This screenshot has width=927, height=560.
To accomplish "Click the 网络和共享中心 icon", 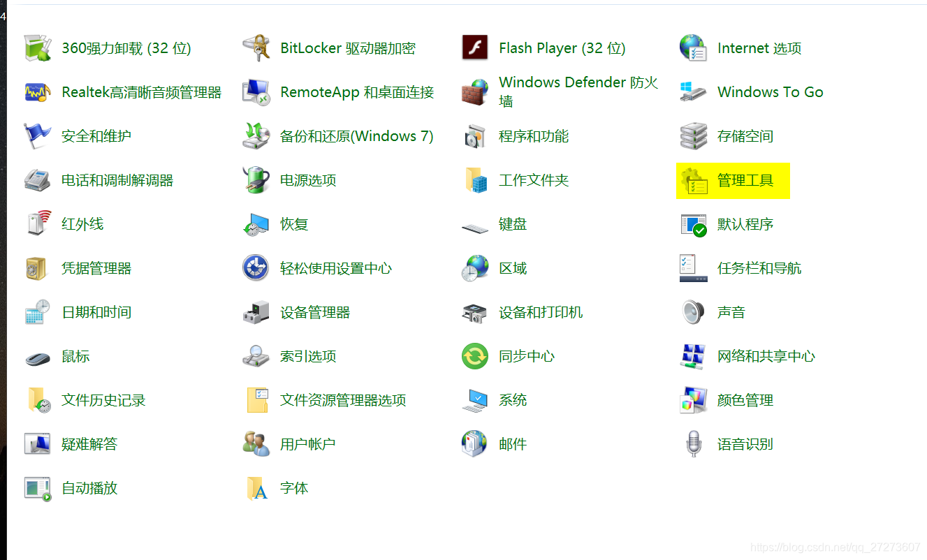I will click(694, 356).
